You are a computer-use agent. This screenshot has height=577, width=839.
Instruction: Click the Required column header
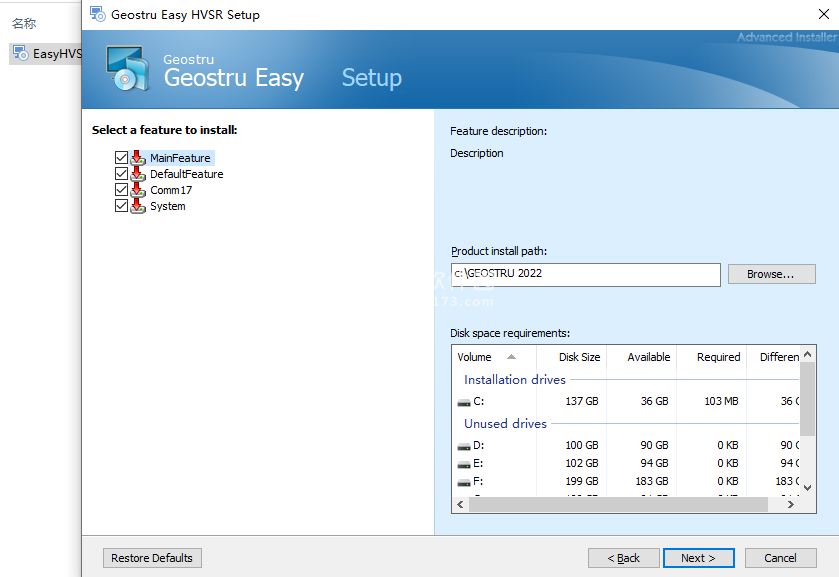point(712,357)
